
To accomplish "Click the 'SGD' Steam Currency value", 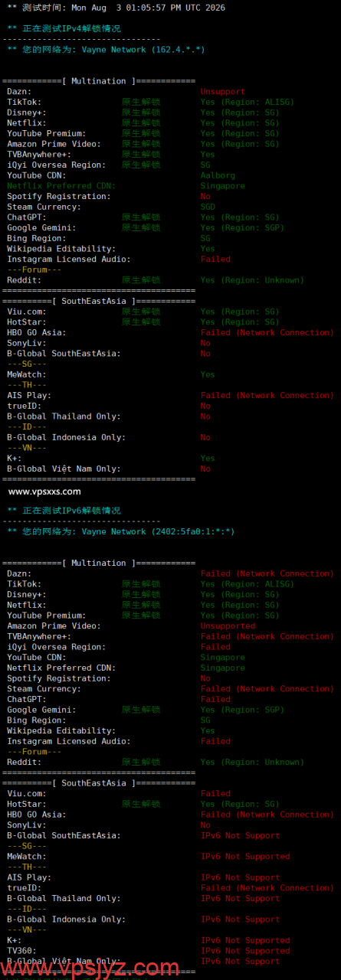I will point(208,207).
